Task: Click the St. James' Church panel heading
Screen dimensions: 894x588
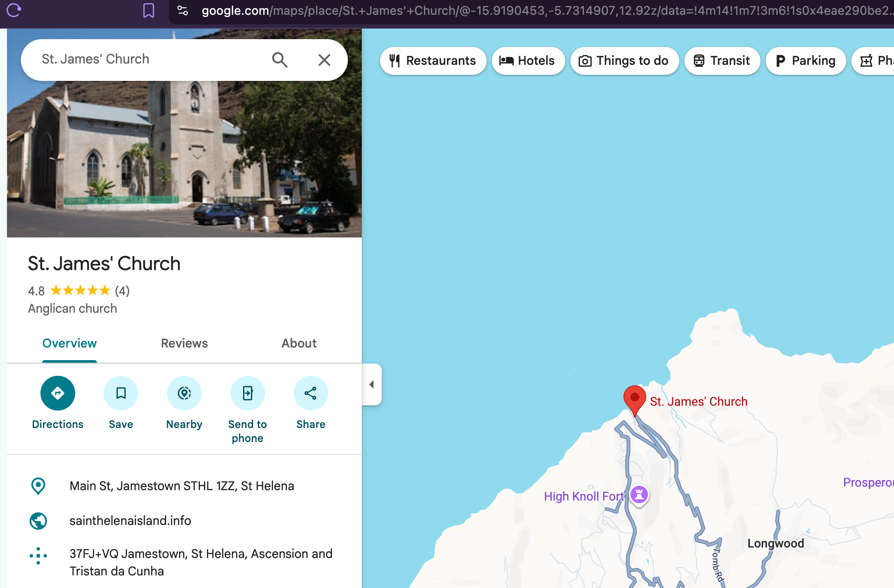Action: 104,264
